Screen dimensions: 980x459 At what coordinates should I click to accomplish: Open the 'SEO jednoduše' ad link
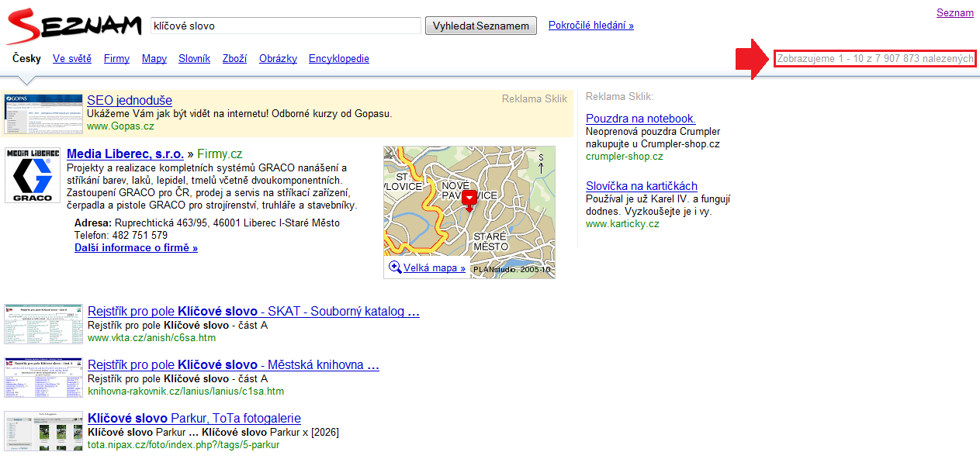click(130, 100)
